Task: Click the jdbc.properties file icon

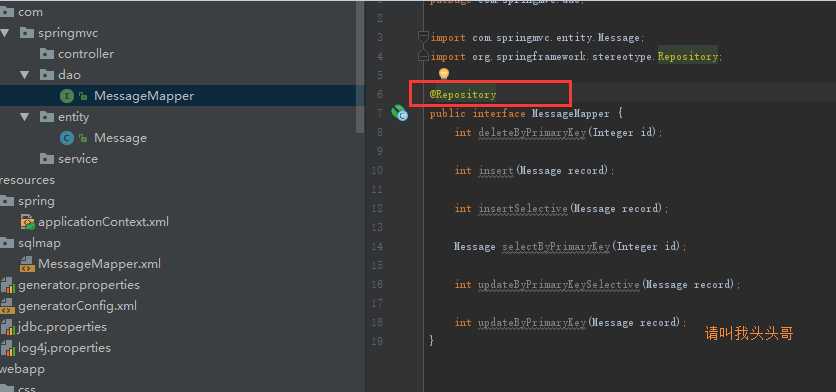Action: [7, 327]
